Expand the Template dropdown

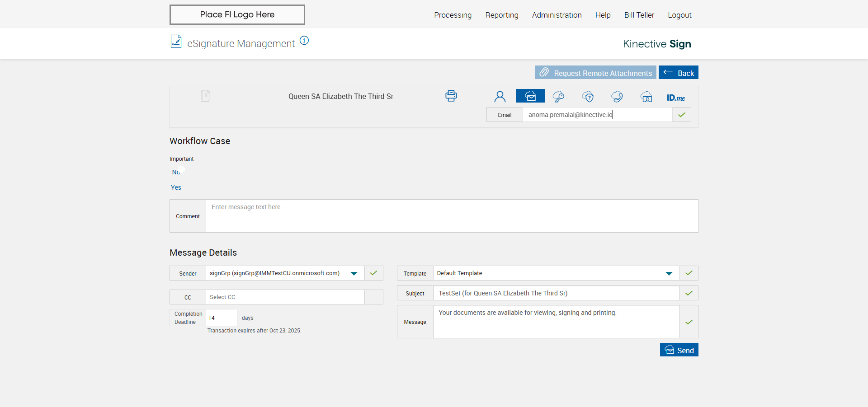click(669, 273)
